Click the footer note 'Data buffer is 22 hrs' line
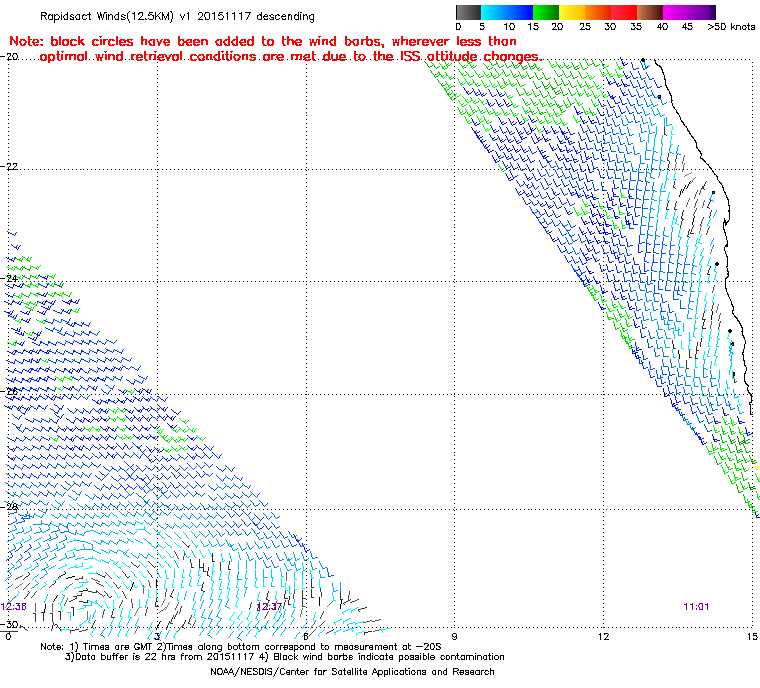Screen dimensions: 760x688 point(285,657)
